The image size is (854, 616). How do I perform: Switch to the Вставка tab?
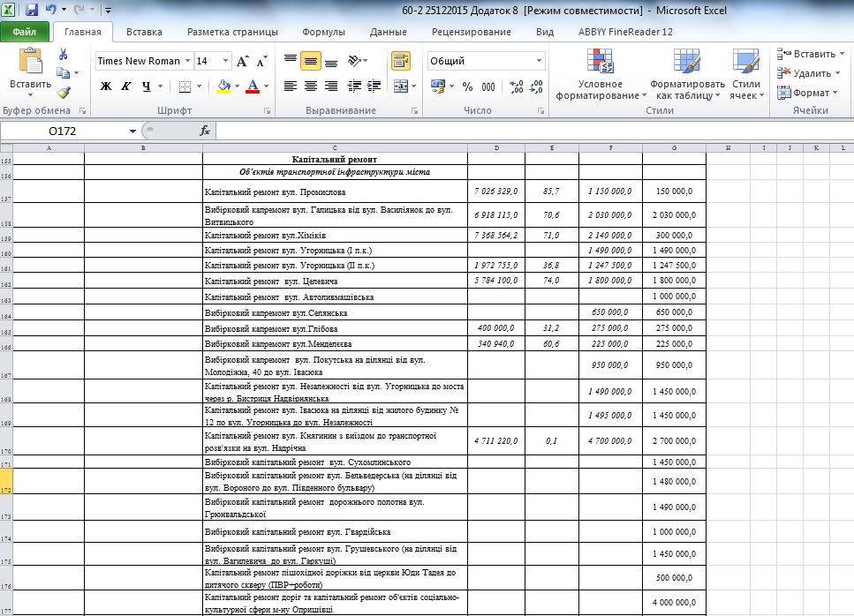[x=144, y=32]
